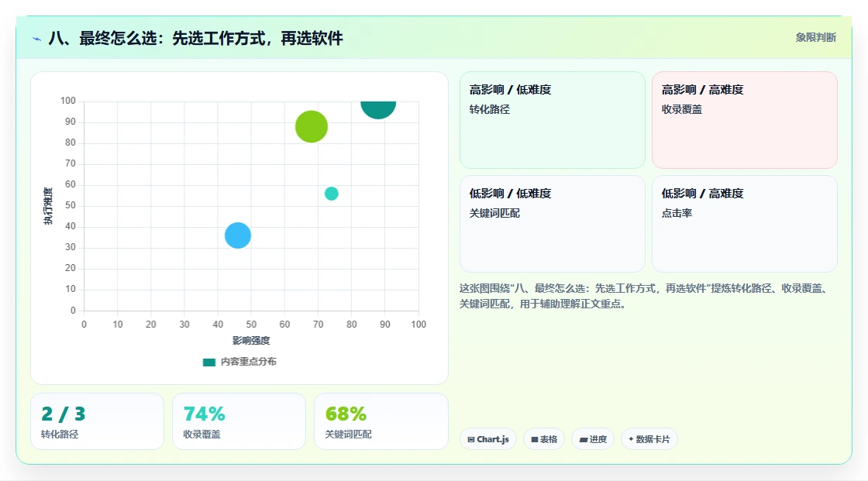The image size is (868, 481).
Task: Click the 68% 关键词匹配 stat card
Action: tap(381, 421)
